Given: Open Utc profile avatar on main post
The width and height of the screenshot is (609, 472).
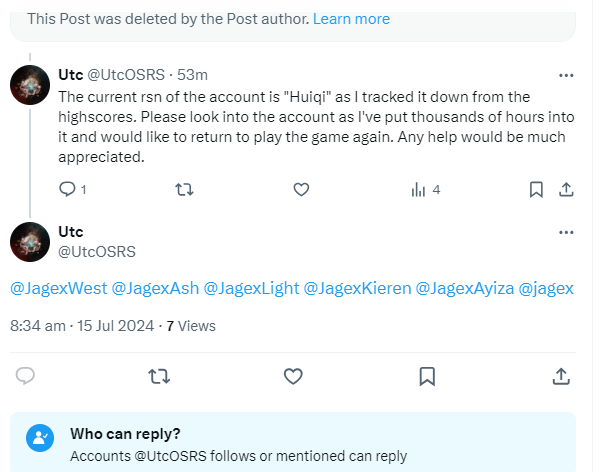Looking at the screenshot, I should point(30,242).
